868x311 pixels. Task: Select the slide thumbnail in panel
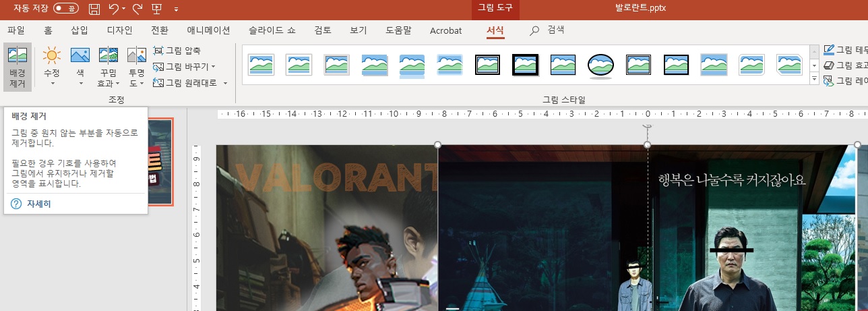[160, 162]
